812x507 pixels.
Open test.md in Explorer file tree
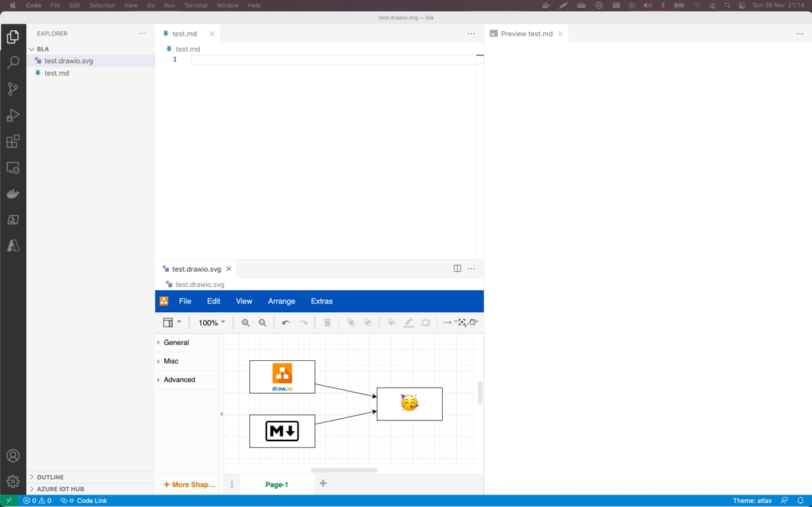[x=91, y=73]
